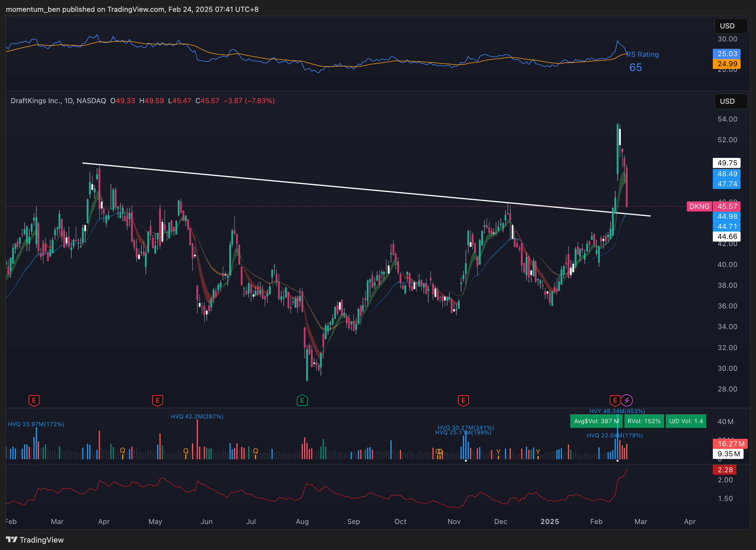Click the U/D Vol: 1.4 green badge
The height and width of the screenshot is (550, 756).
pos(686,421)
